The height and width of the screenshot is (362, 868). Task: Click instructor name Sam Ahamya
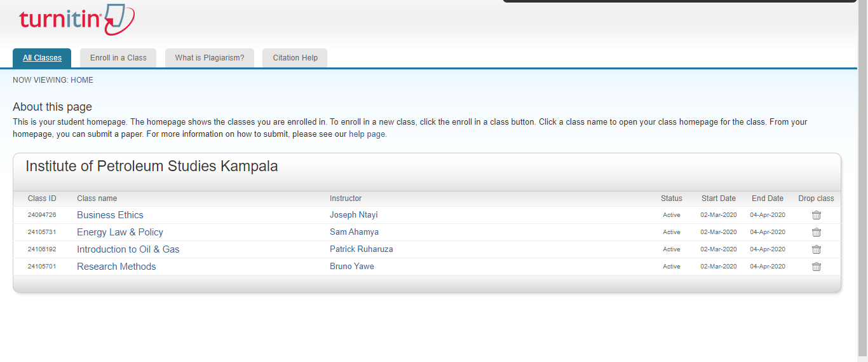click(354, 232)
